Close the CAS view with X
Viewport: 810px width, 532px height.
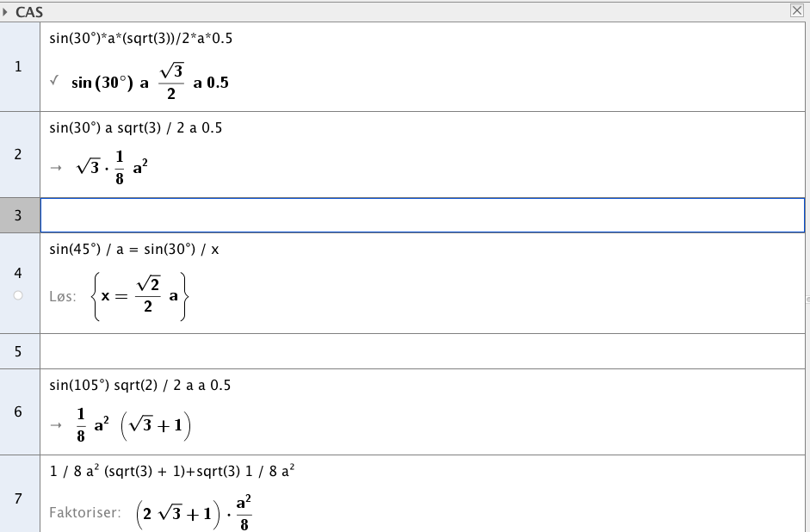[x=796, y=10]
